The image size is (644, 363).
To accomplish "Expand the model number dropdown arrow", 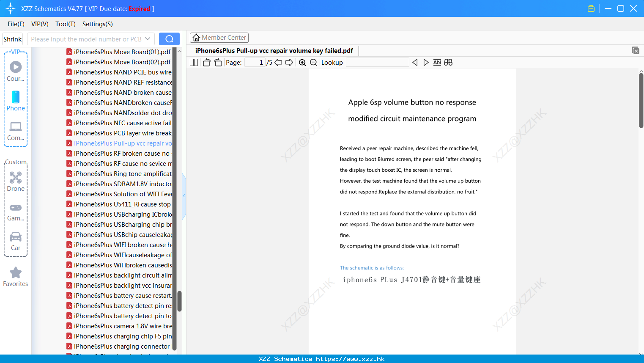I will click(x=148, y=39).
